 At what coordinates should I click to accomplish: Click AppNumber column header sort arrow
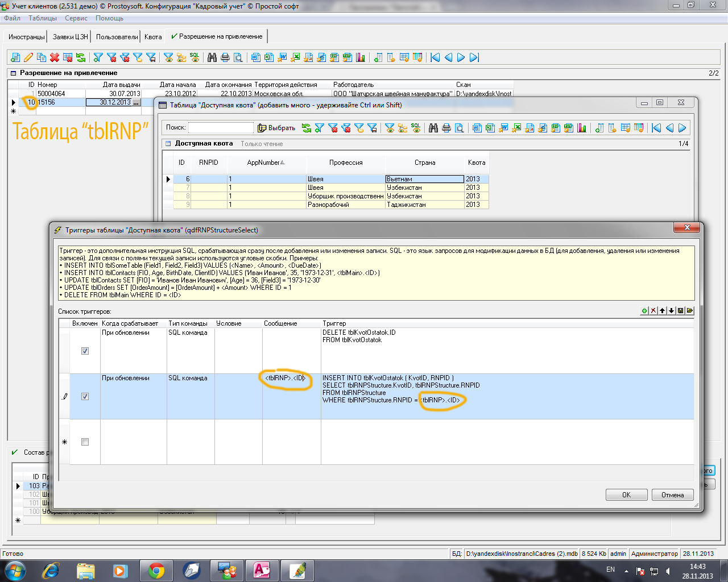pos(283,163)
